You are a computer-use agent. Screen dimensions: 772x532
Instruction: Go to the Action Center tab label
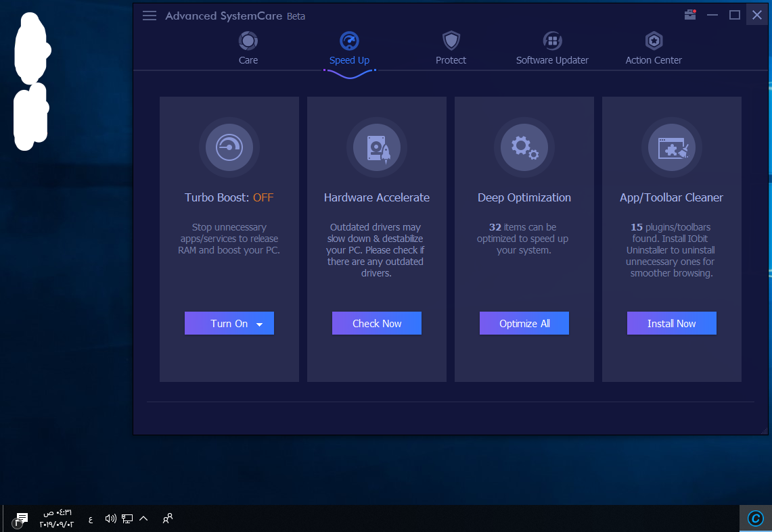point(654,60)
